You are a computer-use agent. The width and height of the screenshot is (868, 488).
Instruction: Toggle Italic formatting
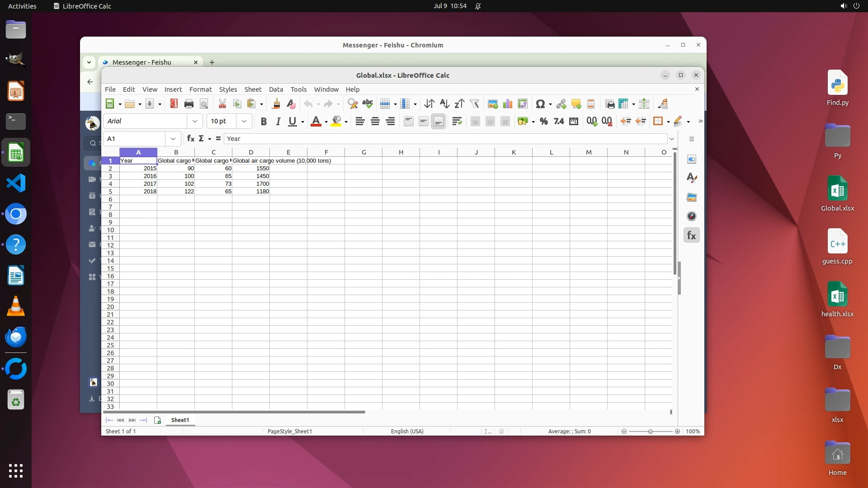[278, 121]
